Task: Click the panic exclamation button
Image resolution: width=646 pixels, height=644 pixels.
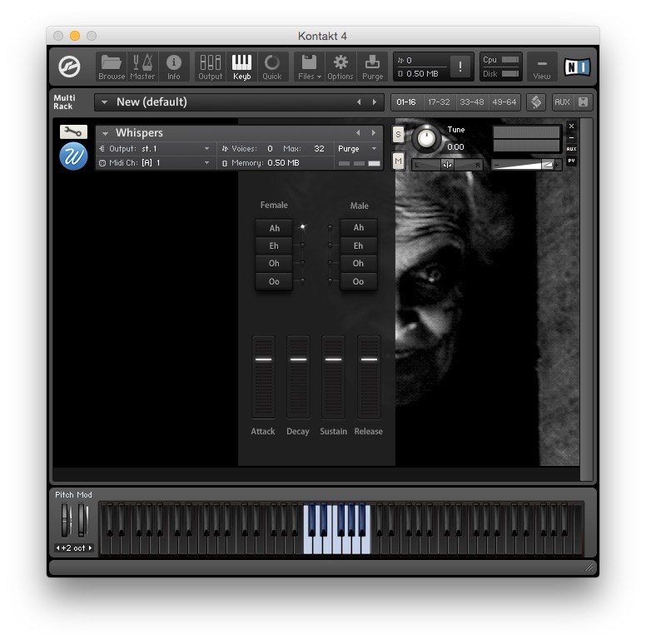Action: click(460, 67)
